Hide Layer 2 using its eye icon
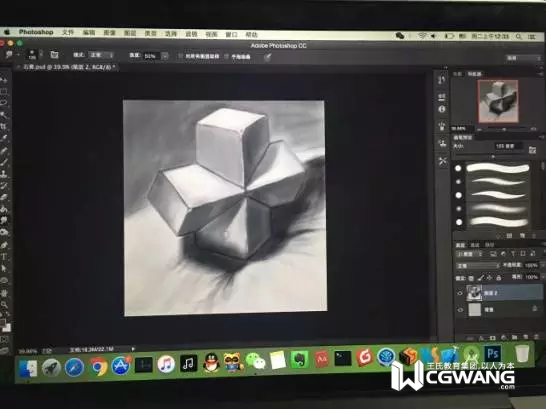This screenshot has height=409, width=546. click(460, 293)
